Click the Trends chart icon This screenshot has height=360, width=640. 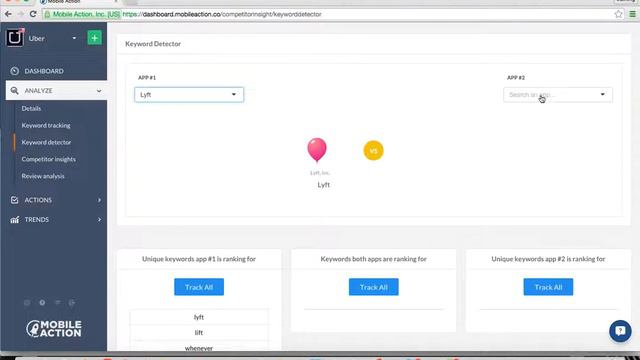tap(15, 220)
